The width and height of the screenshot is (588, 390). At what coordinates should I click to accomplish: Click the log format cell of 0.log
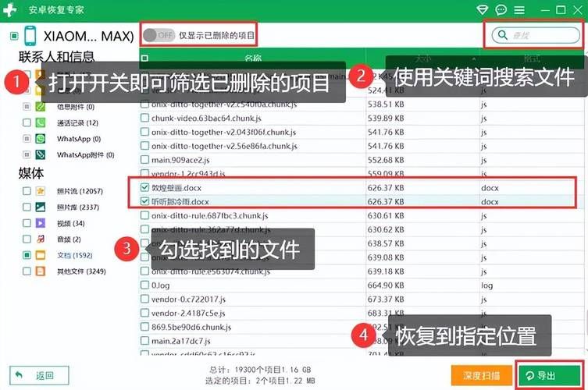click(486, 285)
